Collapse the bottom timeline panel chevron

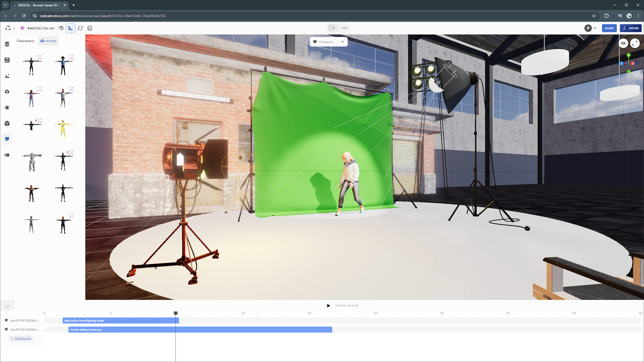click(x=7, y=306)
